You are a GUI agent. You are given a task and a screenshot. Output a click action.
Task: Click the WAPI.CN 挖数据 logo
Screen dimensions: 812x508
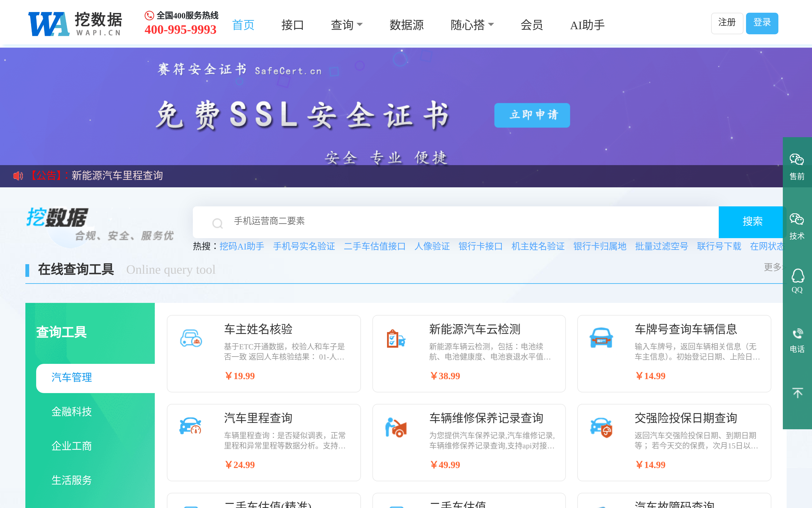[x=75, y=23]
